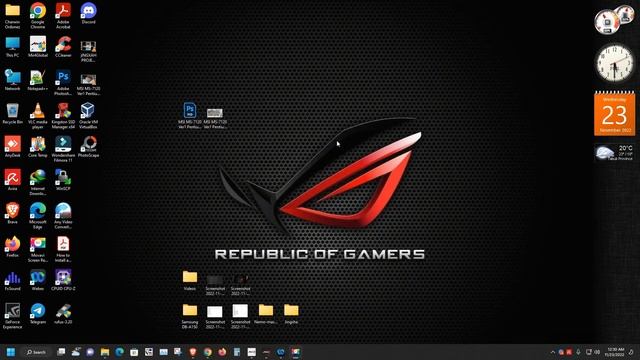Launch the CCleaner desktop shortcut
The height and width of the screenshot is (360, 640).
(x=63, y=47)
